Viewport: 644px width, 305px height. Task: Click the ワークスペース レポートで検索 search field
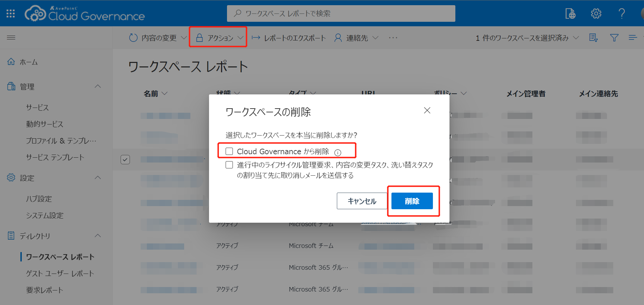pos(341,13)
